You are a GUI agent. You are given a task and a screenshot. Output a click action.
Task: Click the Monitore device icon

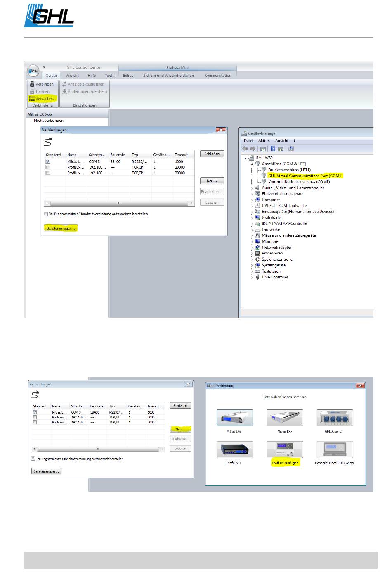[258, 241]
